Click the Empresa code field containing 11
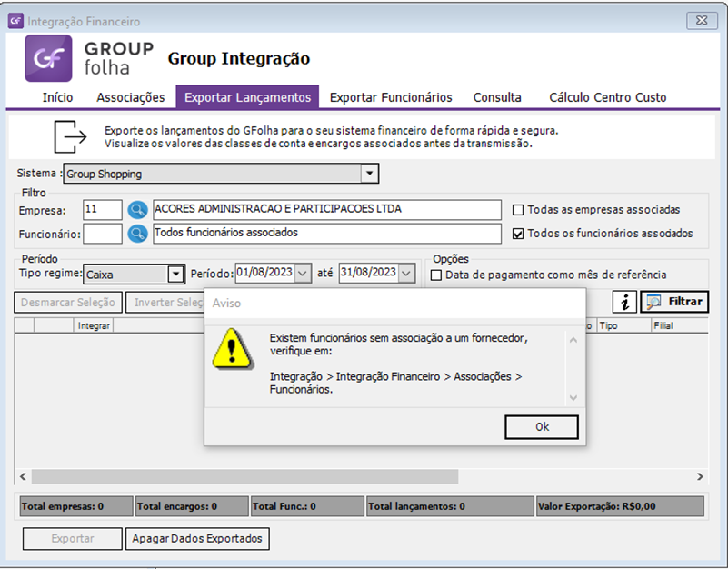This screenshot has height=569, width=728. click(x=103, y=210)
